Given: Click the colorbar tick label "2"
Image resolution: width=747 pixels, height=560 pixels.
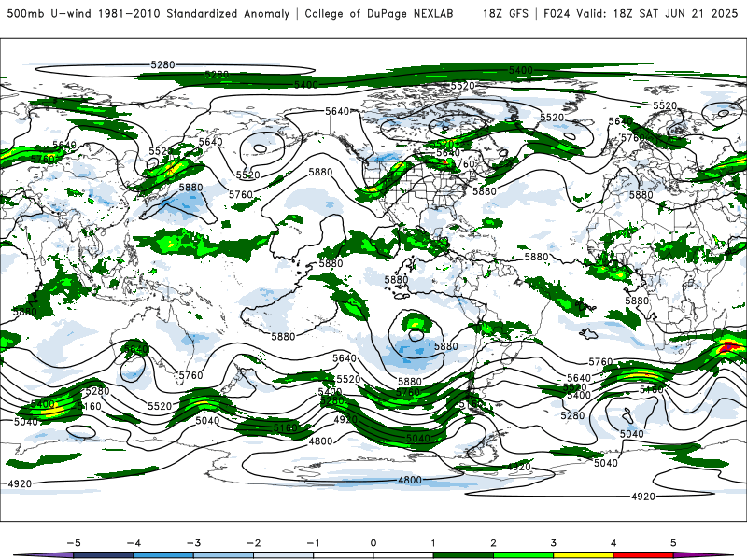Looking at the screenshot, I should coord(493,543).
